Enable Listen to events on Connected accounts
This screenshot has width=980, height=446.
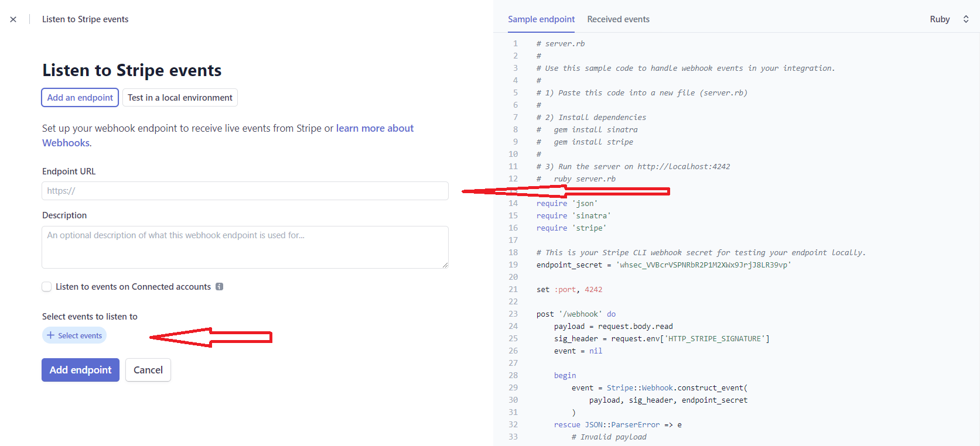pos(47,287)
